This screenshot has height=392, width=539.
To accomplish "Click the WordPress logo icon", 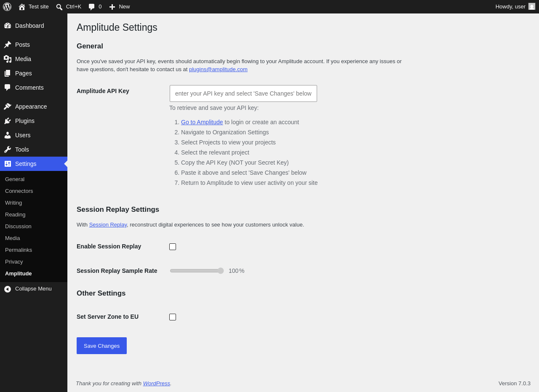I will point(7,7).
